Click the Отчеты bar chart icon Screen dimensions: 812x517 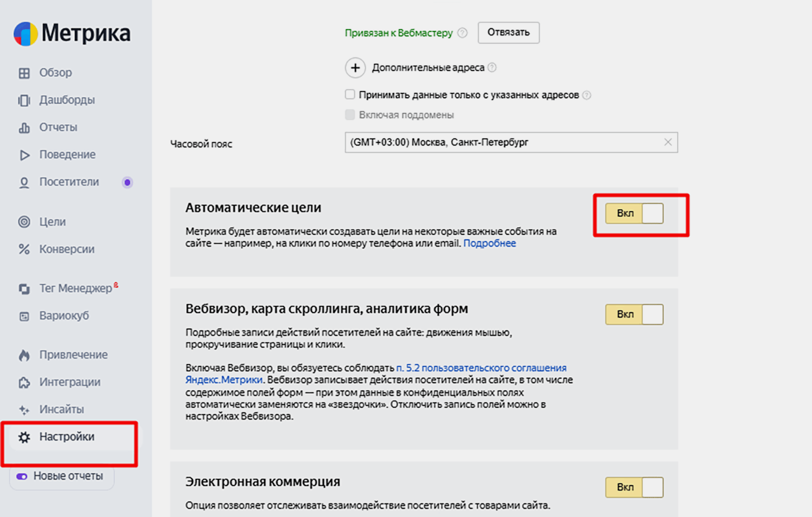click(24, 128)
